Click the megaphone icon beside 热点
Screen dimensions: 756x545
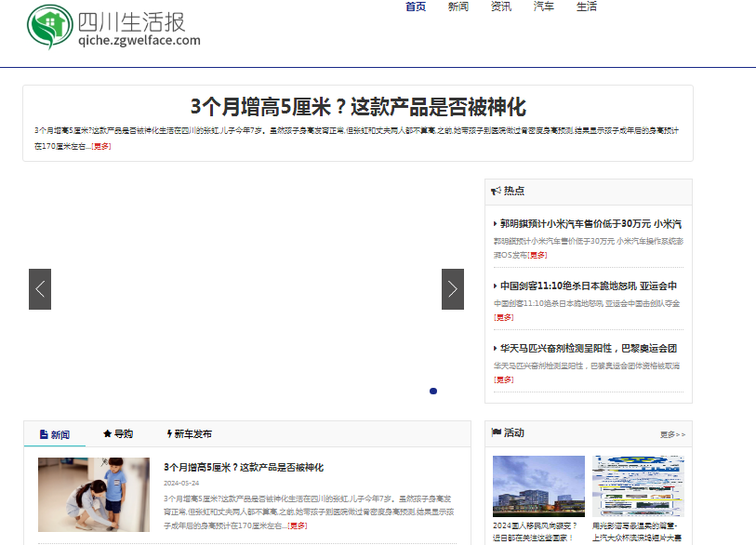click(x=496, y=191)
